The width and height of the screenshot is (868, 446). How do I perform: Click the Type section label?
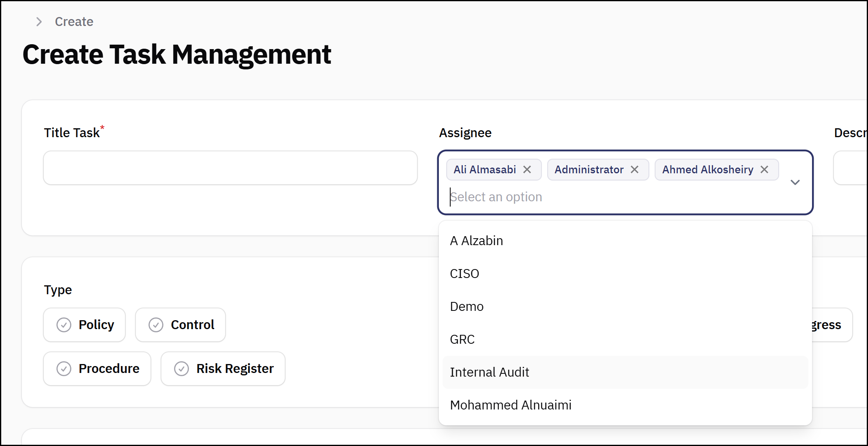pyautogui.click(x=58, y=290)
